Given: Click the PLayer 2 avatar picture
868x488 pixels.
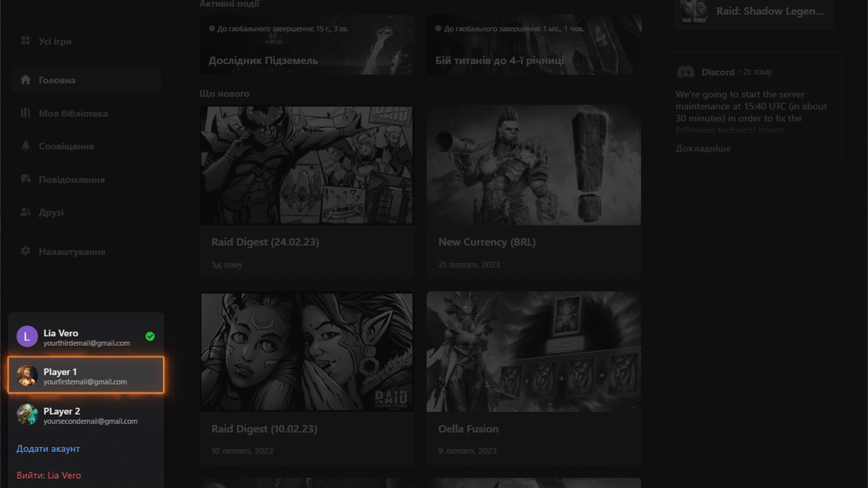Looking at the screenshot, I should click(27, 415).
